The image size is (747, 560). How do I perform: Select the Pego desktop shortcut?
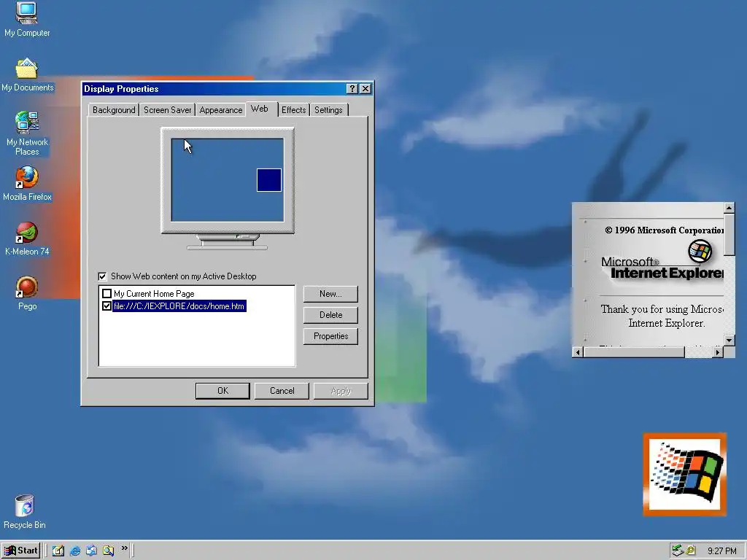27,293
